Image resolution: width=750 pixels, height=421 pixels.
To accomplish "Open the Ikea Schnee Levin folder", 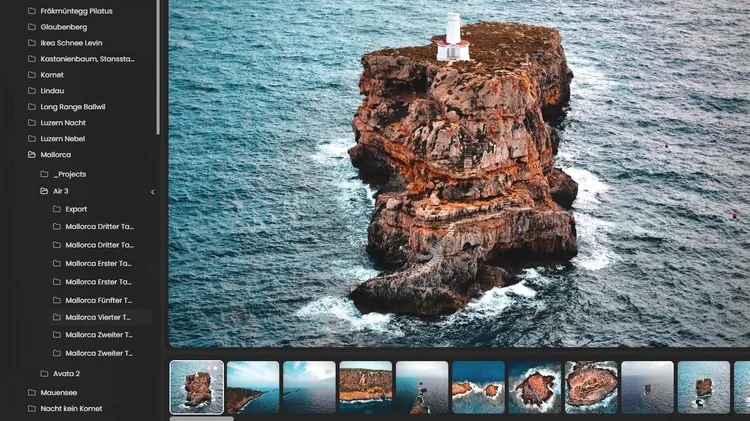I will (73, 43).
